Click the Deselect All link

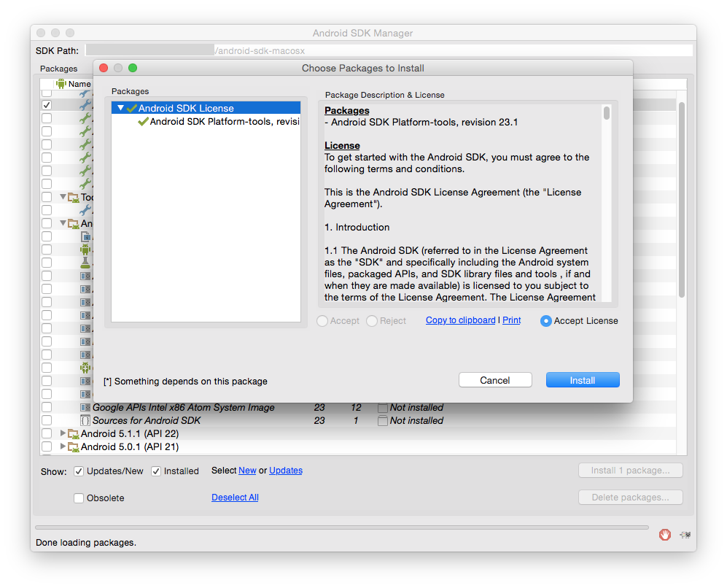point(235,498)
